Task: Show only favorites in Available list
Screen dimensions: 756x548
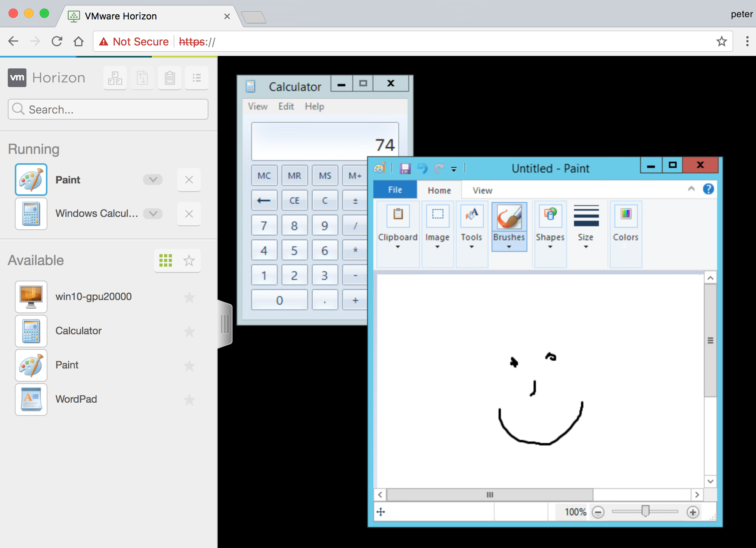Action: click(x=189, y=260)
